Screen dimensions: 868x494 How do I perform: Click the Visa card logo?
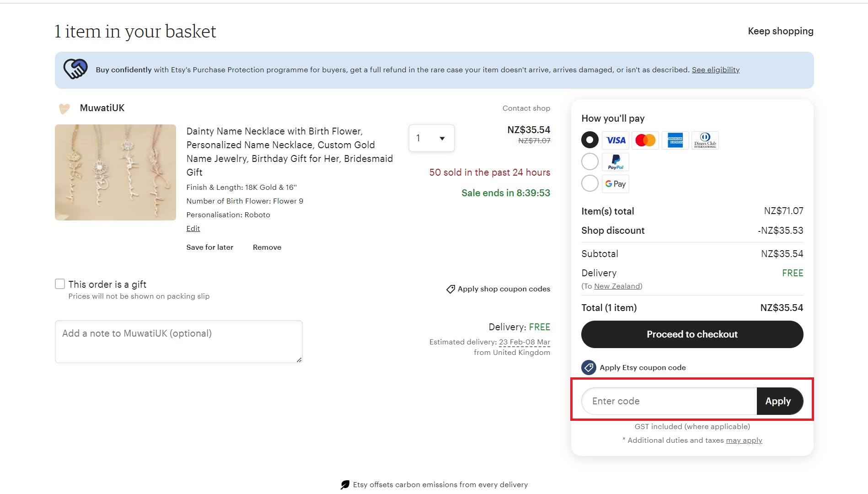click(x=616, y=140)
